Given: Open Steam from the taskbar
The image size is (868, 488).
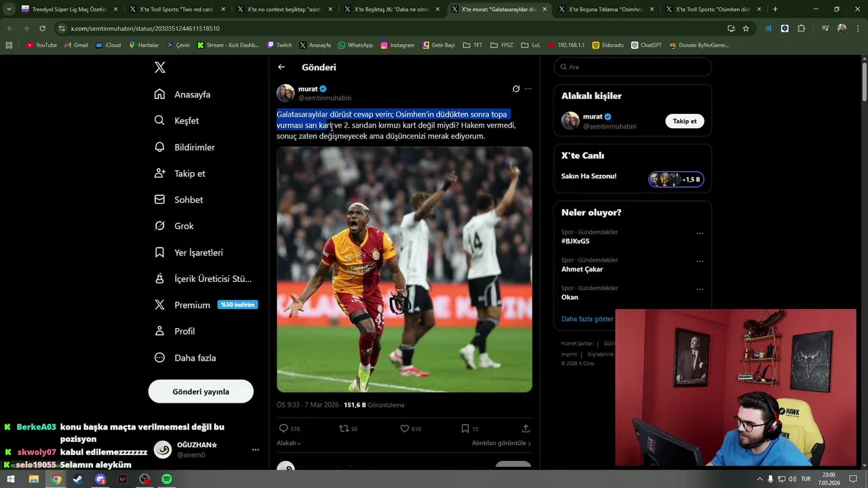Looking at the screenshot, I should click(78, 479).
